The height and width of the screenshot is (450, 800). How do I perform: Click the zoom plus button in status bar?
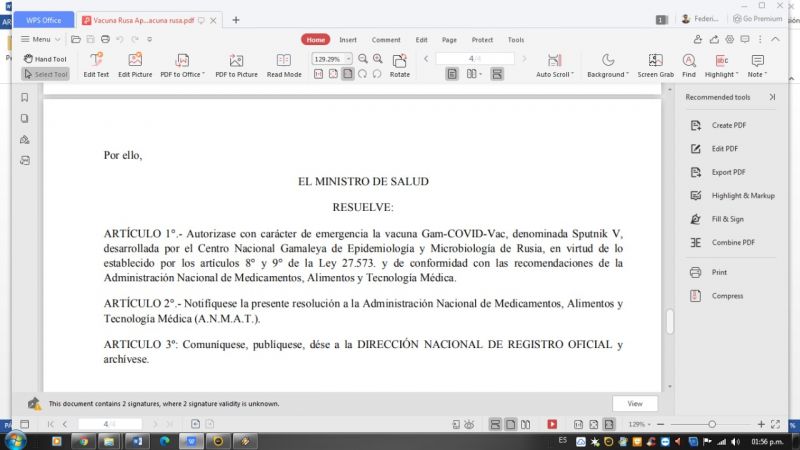(761, 424)
